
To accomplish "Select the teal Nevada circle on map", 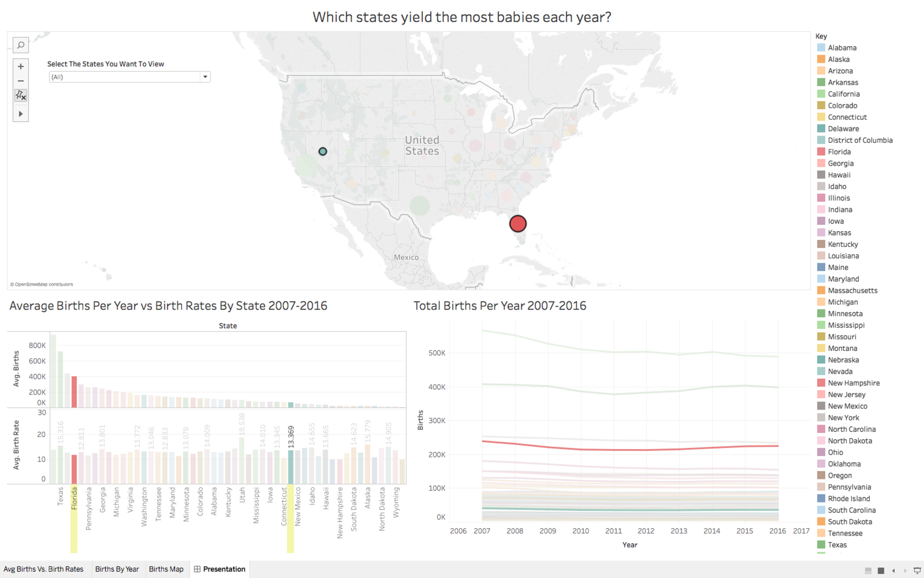I will (x=323, y=151).
